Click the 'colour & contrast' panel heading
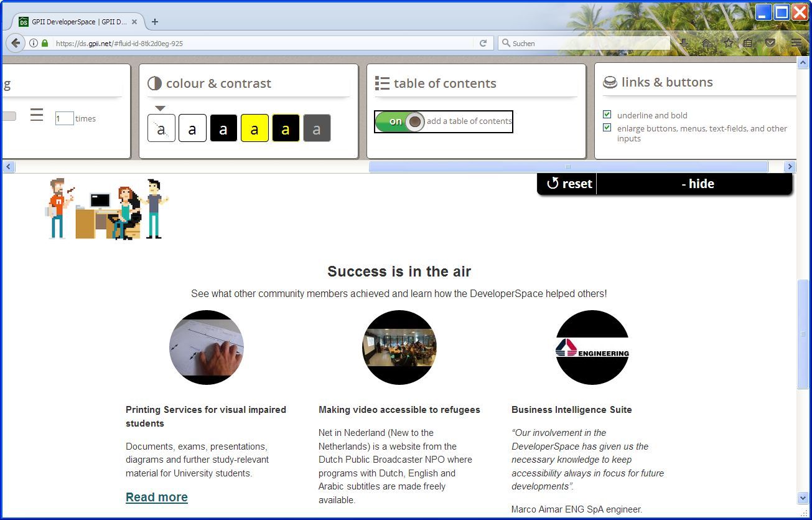812x520 pixels. [x=218, y=83]
